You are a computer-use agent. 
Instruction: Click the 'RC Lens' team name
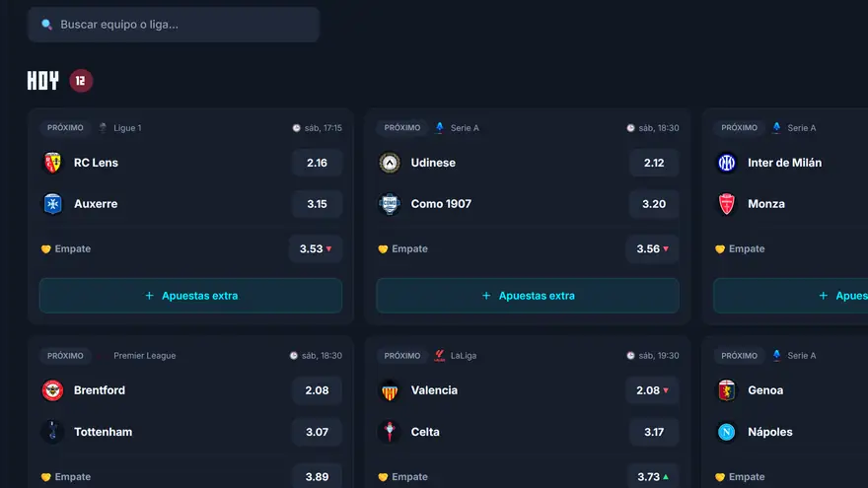(x=96, y=163)
